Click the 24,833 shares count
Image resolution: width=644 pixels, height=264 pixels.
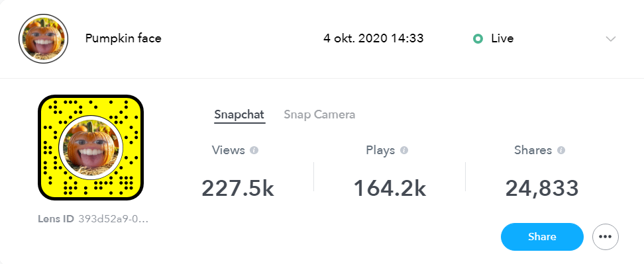542,189
